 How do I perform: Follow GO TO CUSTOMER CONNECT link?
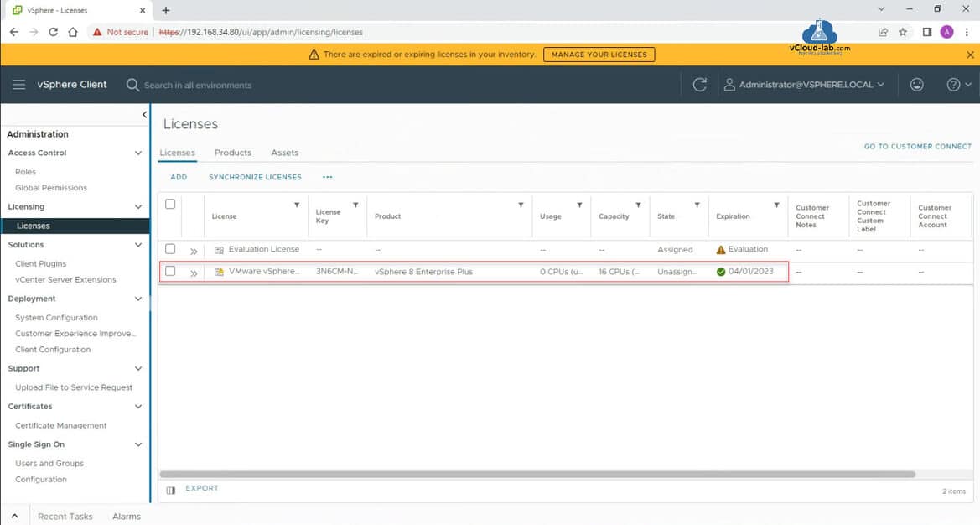(917, 146)
